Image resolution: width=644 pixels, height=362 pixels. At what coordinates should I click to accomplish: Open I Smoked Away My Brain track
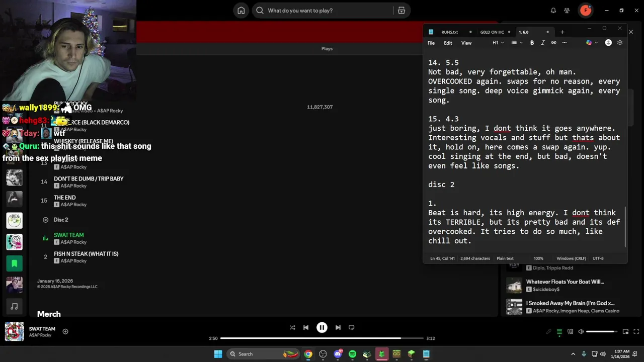tap(570, 303)
